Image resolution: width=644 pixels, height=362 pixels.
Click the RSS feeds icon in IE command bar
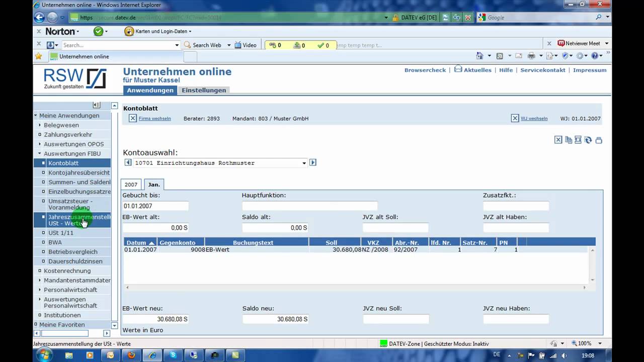click(x=500, y=56)
